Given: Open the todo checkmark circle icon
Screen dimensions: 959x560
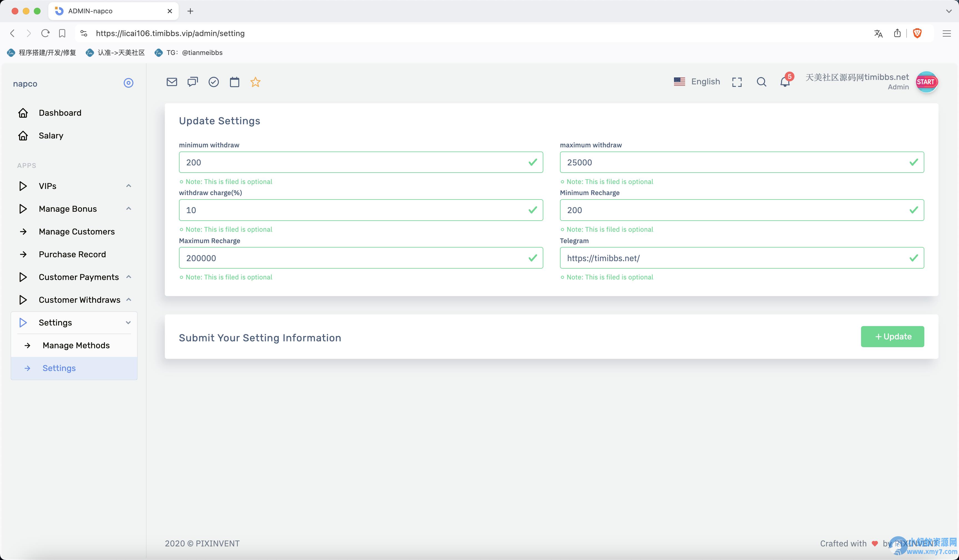Looking at the screenshot, I should click(213, 82).
